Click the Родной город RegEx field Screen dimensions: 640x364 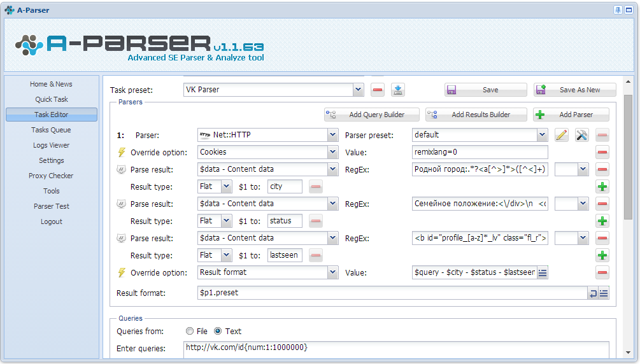[480, 169]
